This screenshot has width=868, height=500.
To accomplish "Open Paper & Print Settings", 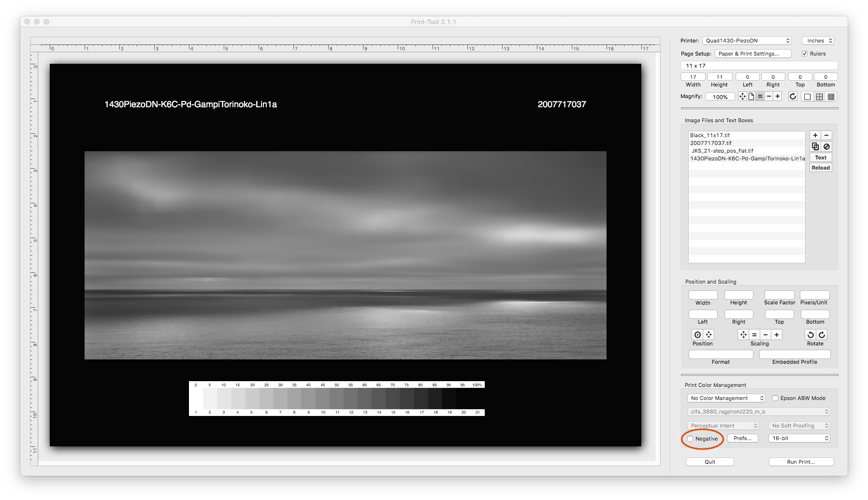I will click(752, 54).
